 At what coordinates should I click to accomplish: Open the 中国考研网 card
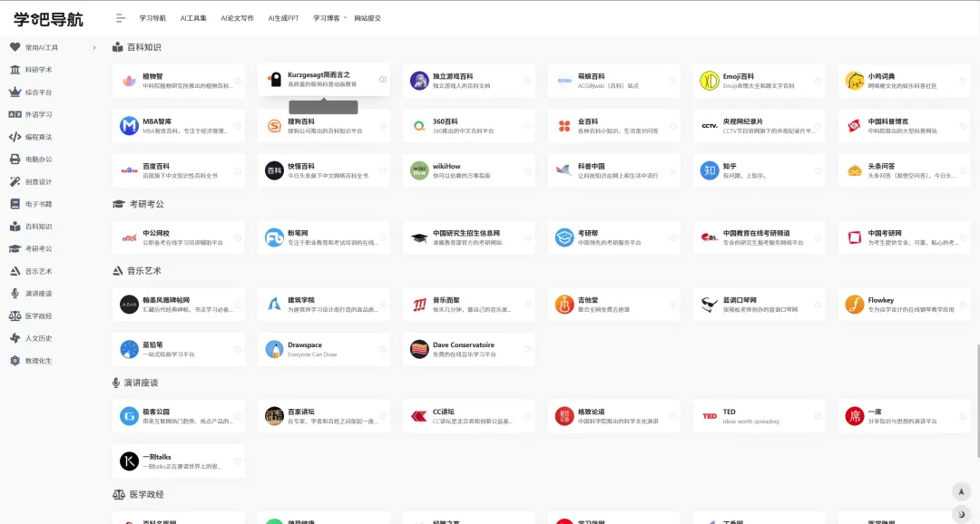point(904,238)
